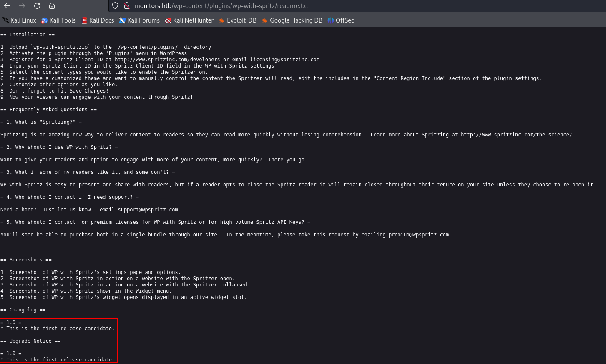This screenshot has width=606, height=364.
Task: Open the browser home page icon
Action: tap(52, 6)
